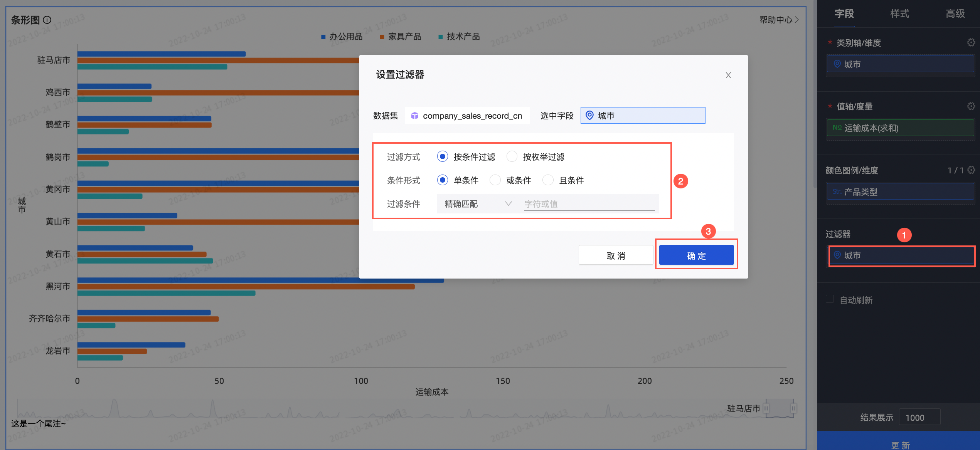Image resolution: width=980 pixels, height=450 pixels.
Task: Click the 办公用品 blue legend marker
Action: click(x=323, y=37)
